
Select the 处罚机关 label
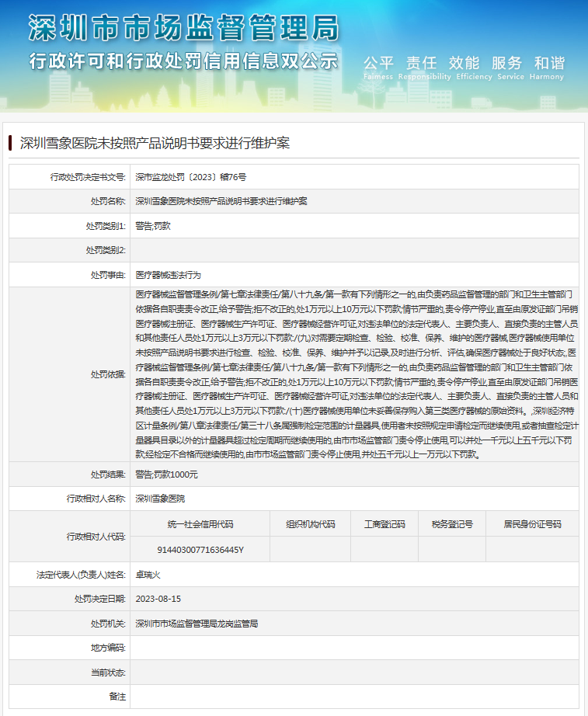tap(108, 624)
